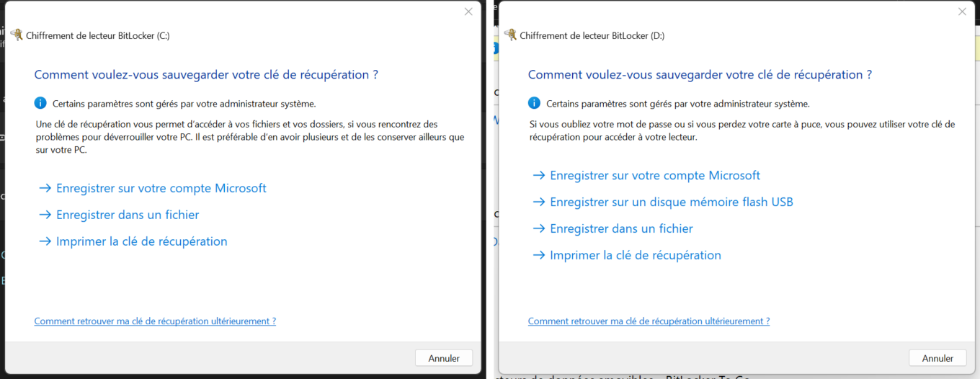This screenshot has width=980, height=379.
Task: Click BitLocker key icon in D: dialog title
Action: point(511,35)
